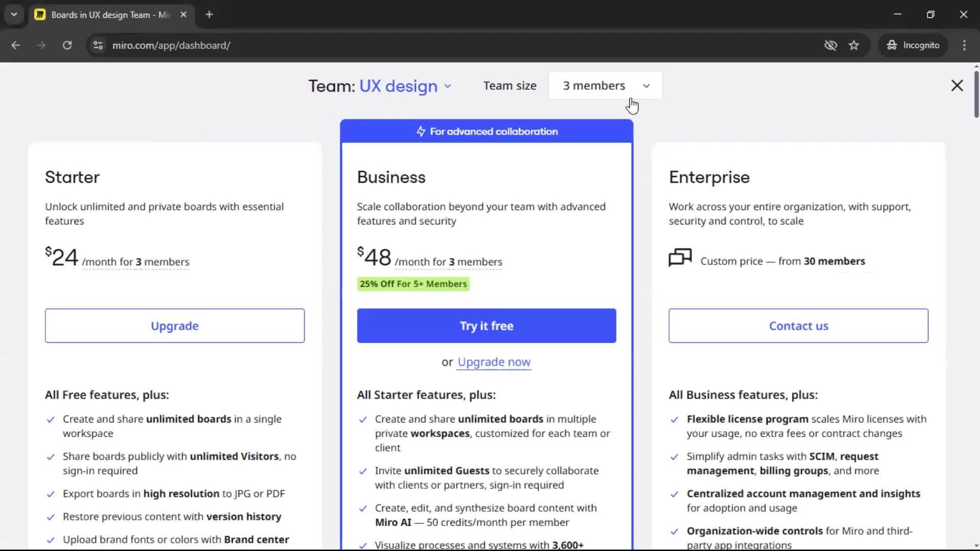Click the All Starter features, plus heading
The width and height of the screenshot is (980, 551).
pyautogui.click(x=426, y=395)
